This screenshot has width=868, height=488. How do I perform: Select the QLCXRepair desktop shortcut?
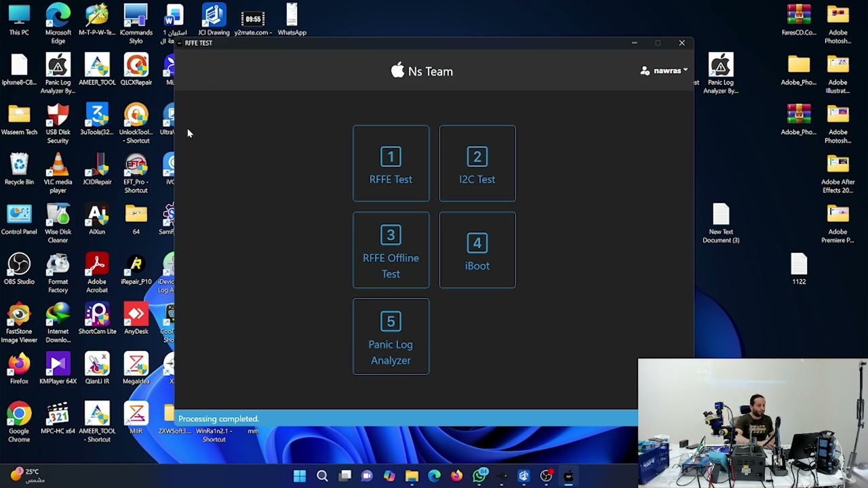coord(136,70)
